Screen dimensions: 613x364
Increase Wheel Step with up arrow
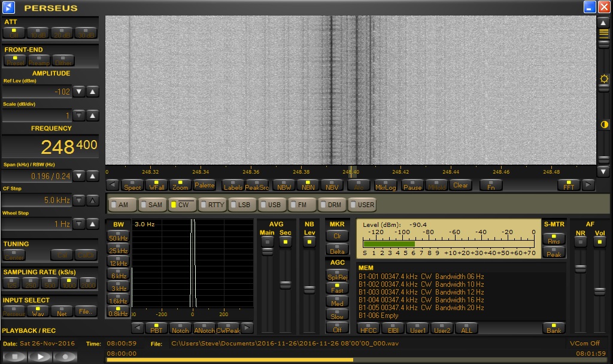point(93,224)
